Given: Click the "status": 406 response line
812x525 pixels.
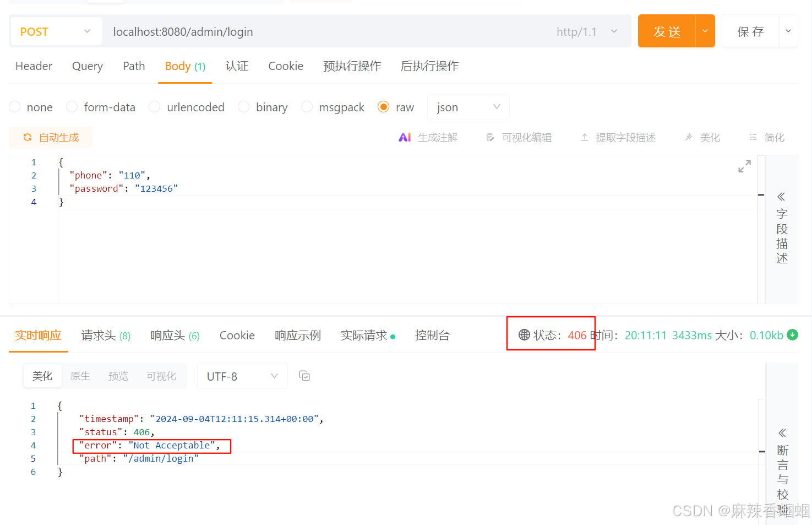Looking at the screenshot, I should tap(117, 432).
